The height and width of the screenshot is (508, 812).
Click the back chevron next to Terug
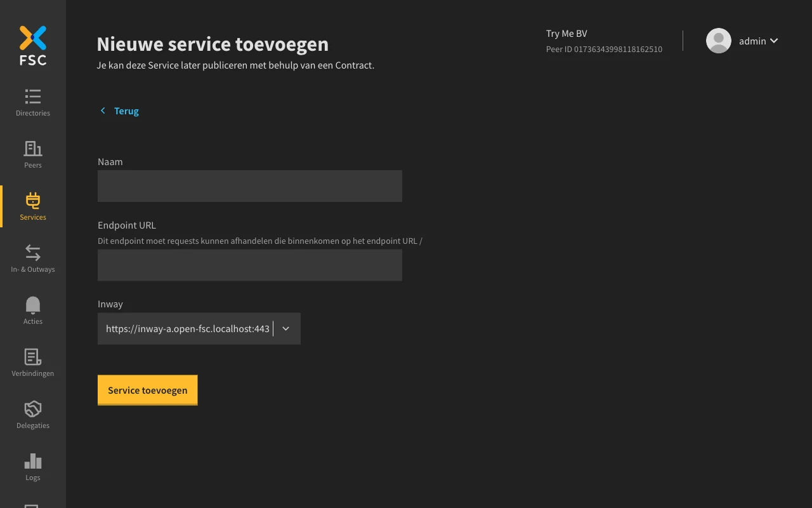pos(103,110)
